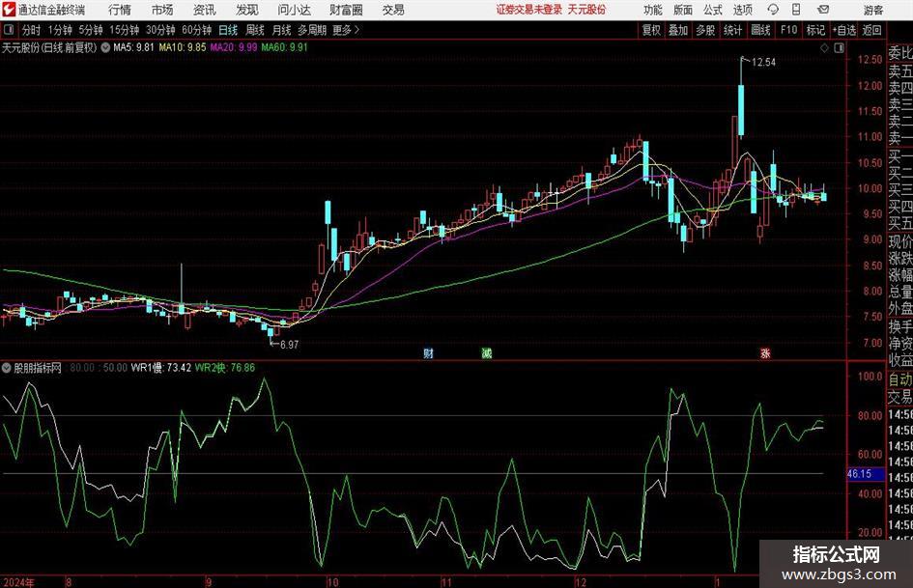Click the diamond icon above price axis
913x588 pixels.
tap(824, 48)
